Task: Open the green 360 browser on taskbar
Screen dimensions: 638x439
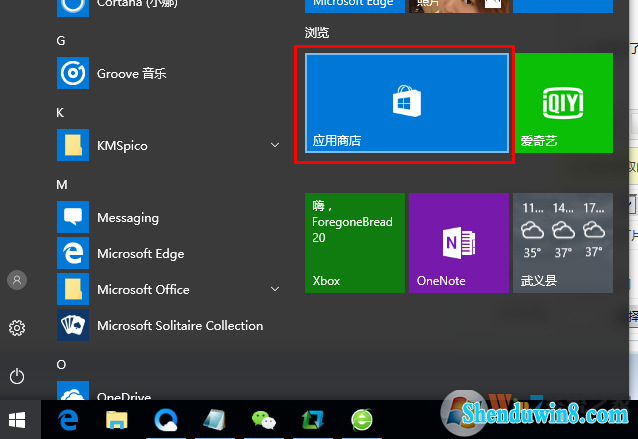Action: pyautogui.click(x=362, y=420)
